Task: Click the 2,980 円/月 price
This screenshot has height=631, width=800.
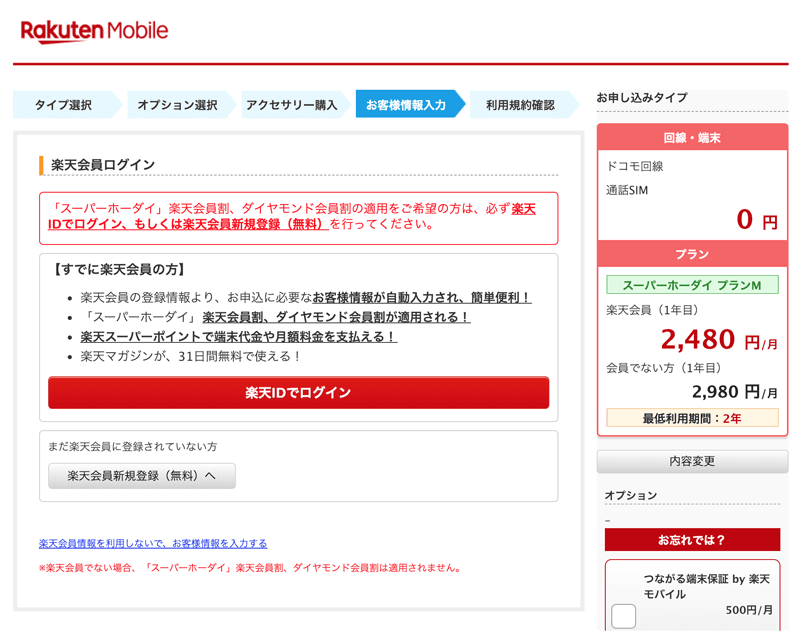Action: [x=735, y=392]
